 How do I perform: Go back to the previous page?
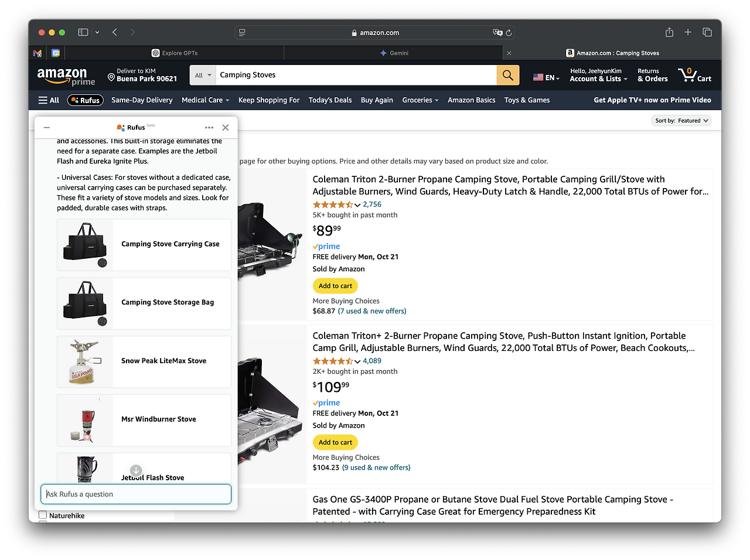115,32
